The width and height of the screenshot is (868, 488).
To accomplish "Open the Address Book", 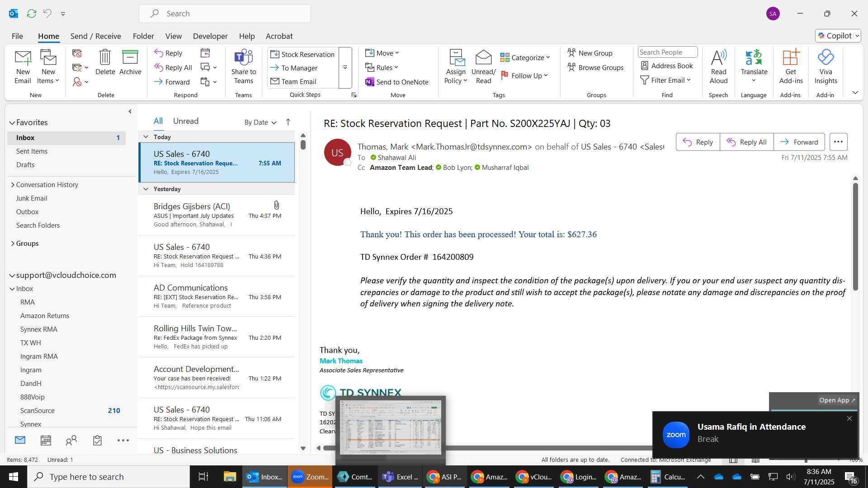I will (x=667, y=66).
